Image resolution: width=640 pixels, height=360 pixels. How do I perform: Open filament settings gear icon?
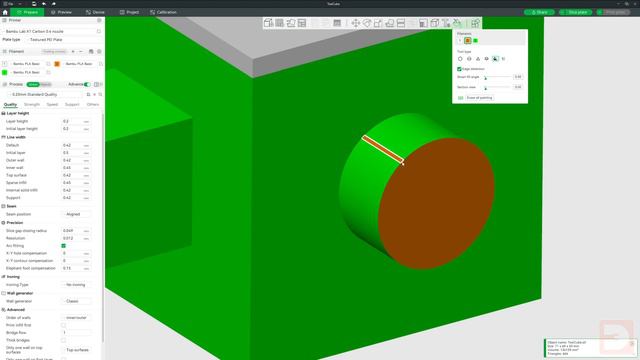pos(99,51)
